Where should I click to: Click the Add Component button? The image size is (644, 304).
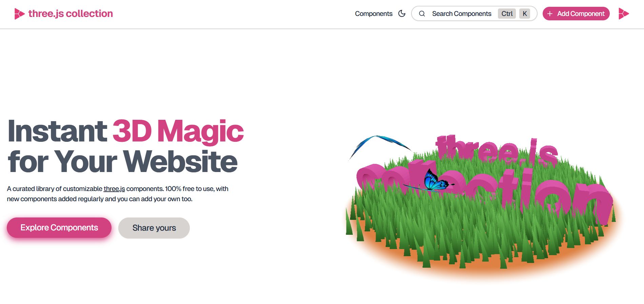pyautogui.click(x=576, y=14)
